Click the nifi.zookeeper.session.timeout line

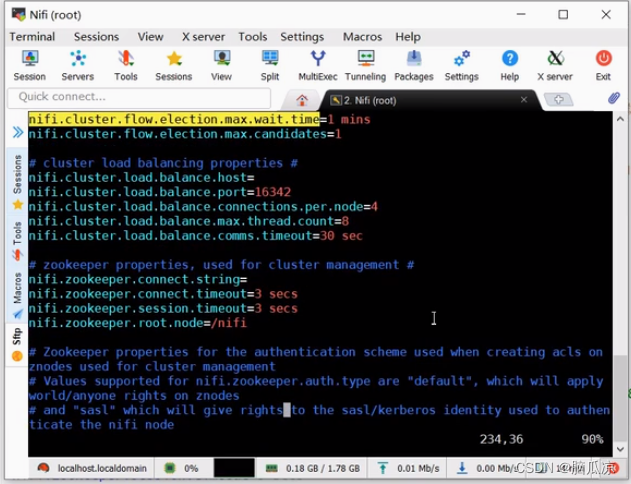[x=163, y=308]
